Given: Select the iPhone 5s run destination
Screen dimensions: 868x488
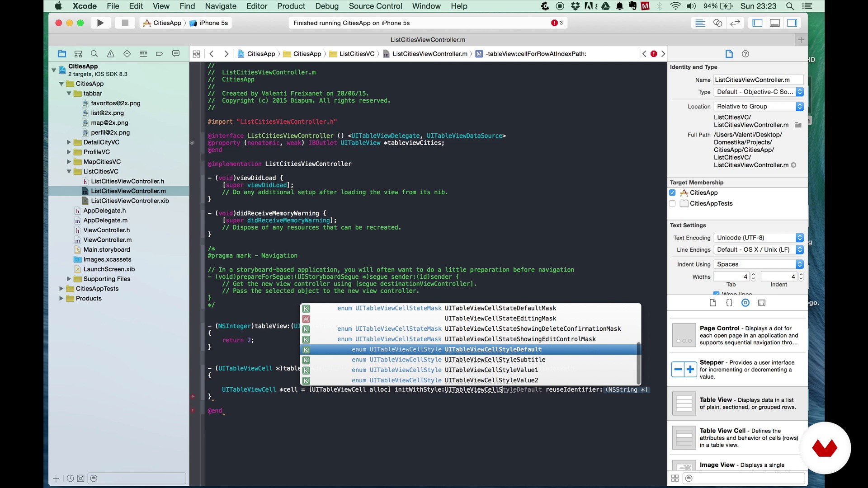Looking at the screenshot, I should (209, 23).
